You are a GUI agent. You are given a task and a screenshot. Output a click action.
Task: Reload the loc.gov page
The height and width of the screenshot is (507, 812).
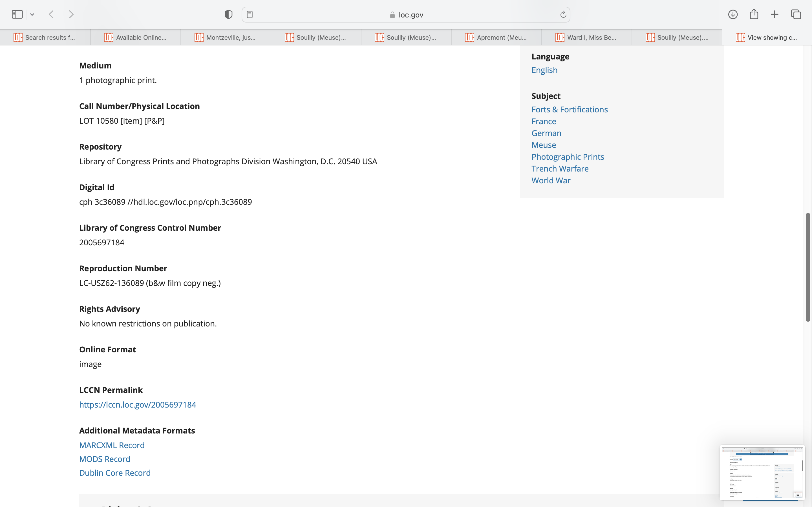[x=563, y=14]
